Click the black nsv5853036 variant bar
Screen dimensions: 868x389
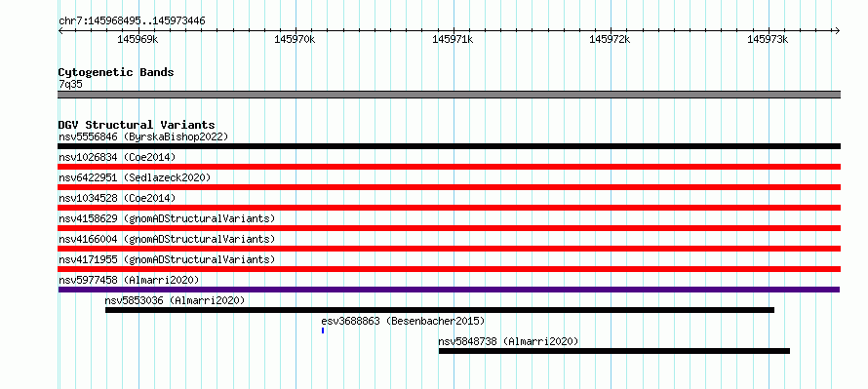(x=440, y=310)
